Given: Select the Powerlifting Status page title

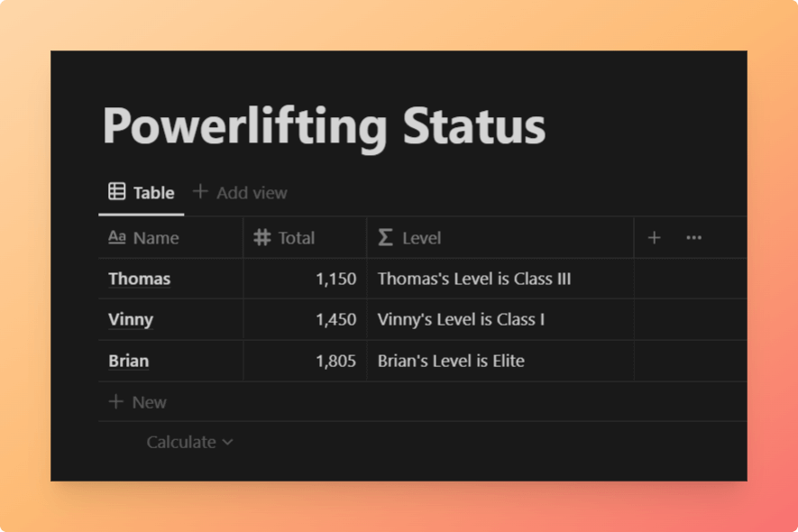Looking at the screenshot, I should click(x=325, y=127).
